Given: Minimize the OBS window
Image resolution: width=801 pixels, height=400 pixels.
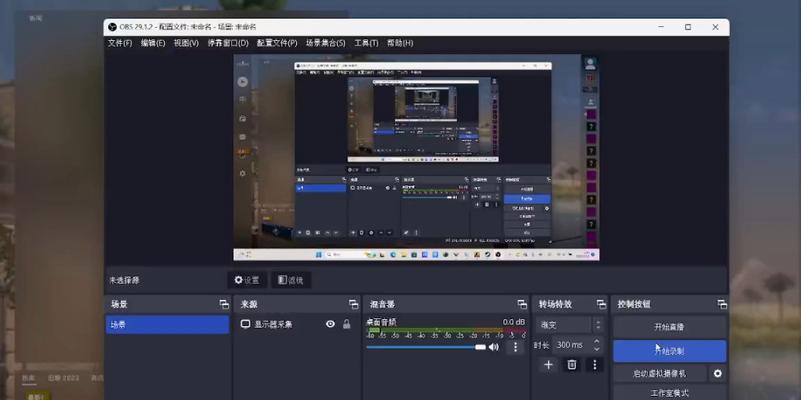Looking at the screenshot, I should (662, 27).
